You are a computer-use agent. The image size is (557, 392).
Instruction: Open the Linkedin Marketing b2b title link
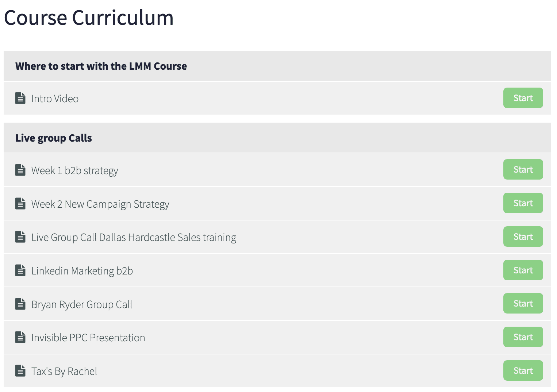(x=82, y=271)
